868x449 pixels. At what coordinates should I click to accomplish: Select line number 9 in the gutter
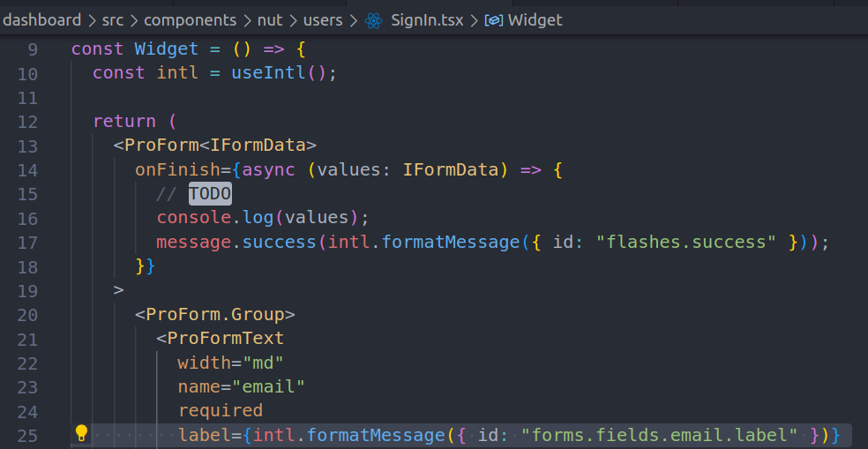point(32,49)
